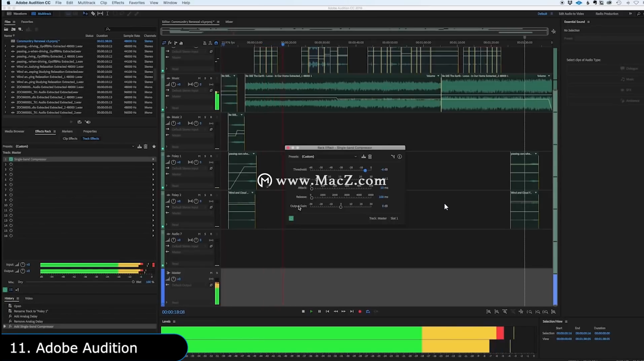Screen dimensions: 644x361
Task: Click the Play button in transport
Action: click(311, 311)
